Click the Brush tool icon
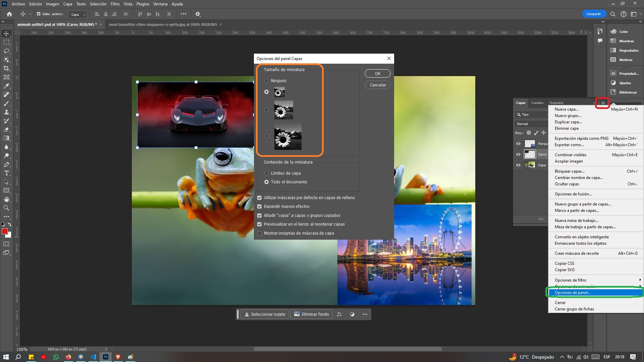 tap(6, 103)
